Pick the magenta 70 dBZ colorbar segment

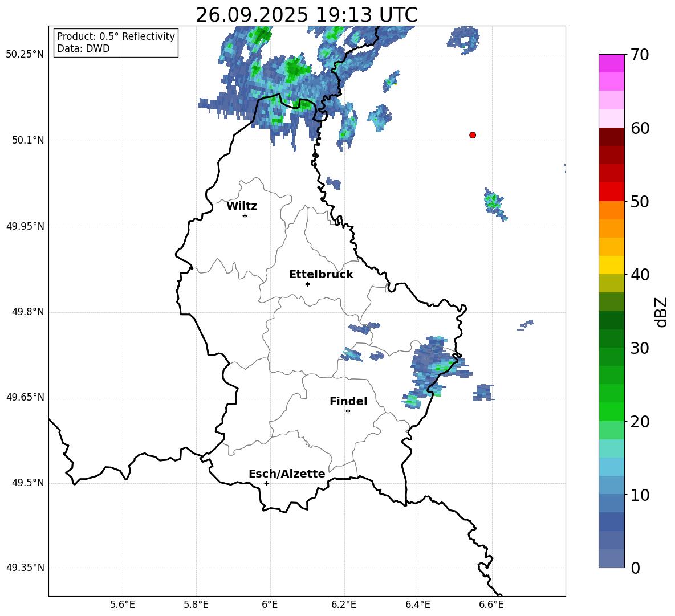click(x=612, y=63)
